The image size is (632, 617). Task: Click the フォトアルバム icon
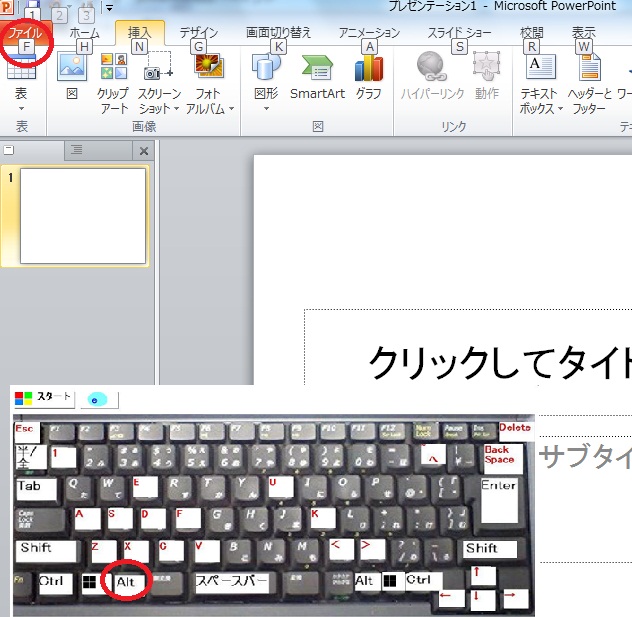click(x=208, y=66)
